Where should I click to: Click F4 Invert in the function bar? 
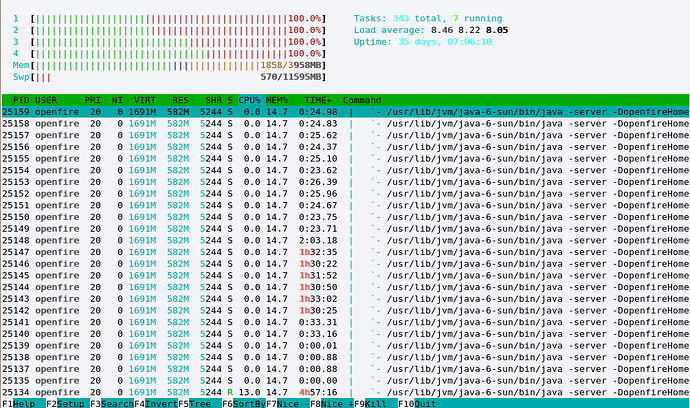156,404
